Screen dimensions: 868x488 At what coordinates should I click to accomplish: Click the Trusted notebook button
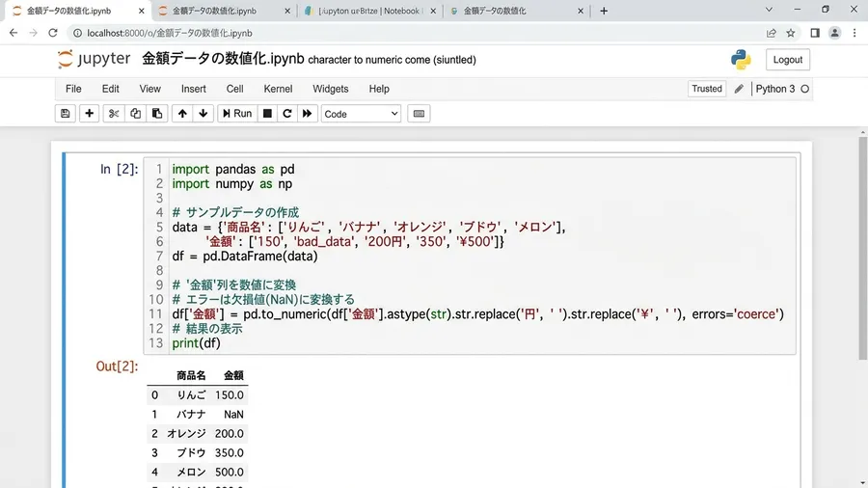pos(707,89)
